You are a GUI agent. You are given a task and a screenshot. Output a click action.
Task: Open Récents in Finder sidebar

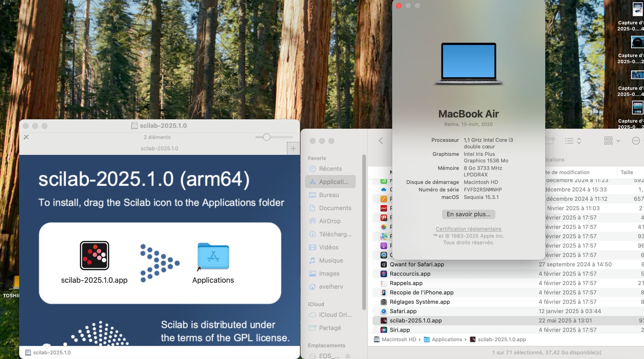pos(330,169)
